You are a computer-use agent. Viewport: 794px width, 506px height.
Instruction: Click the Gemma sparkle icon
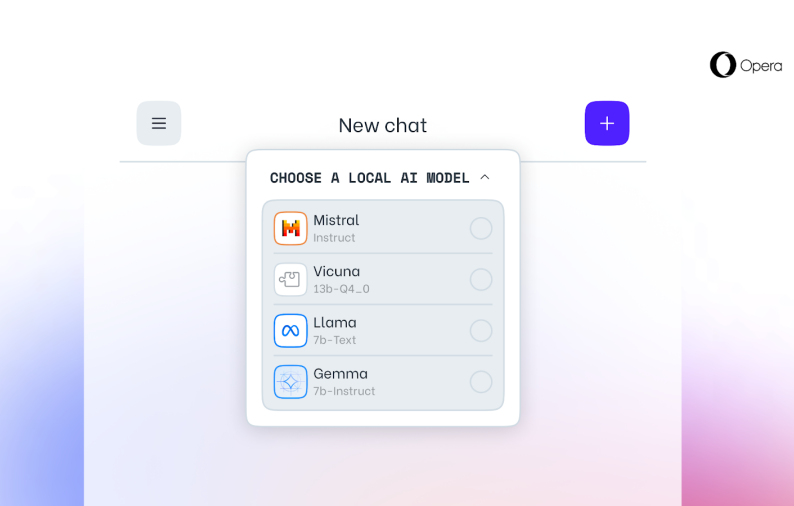pos(291,381)
